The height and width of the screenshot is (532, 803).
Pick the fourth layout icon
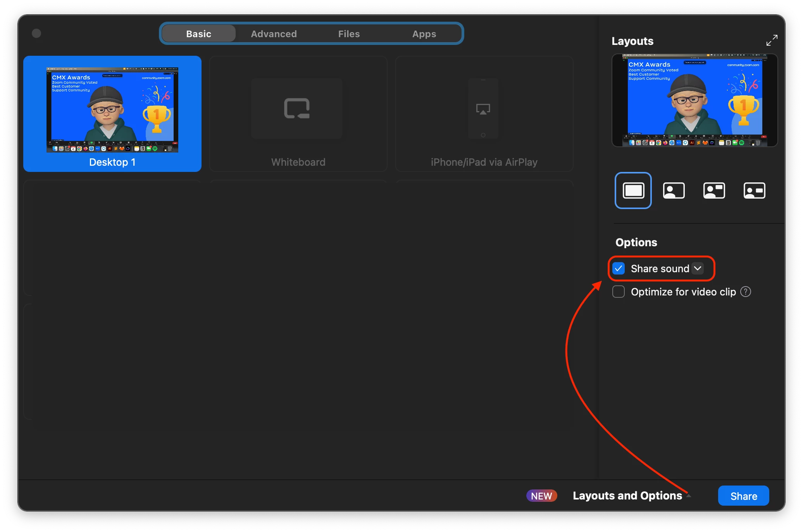pos(754,190)
